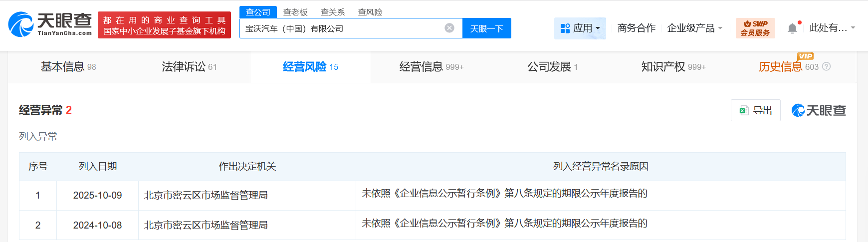Open the user account dropdown 此处有…

pyautogui.click(x=832, y=28)
